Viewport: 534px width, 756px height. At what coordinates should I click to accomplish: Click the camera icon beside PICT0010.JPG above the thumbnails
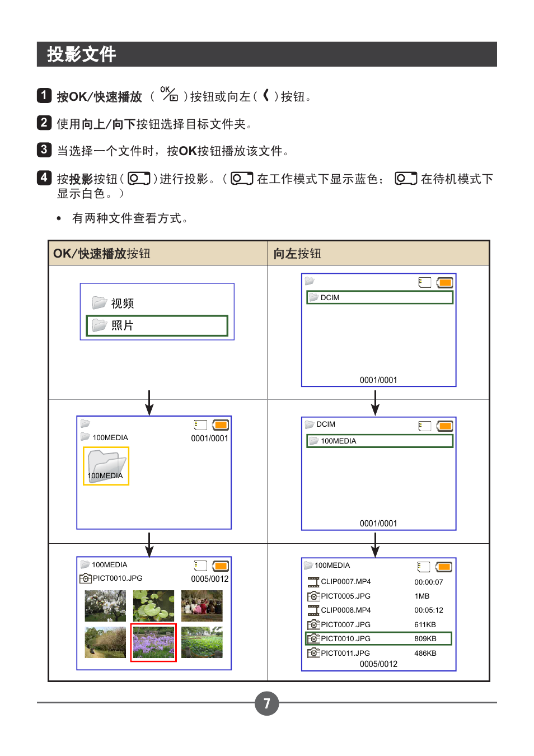click(x=86, y=578)
